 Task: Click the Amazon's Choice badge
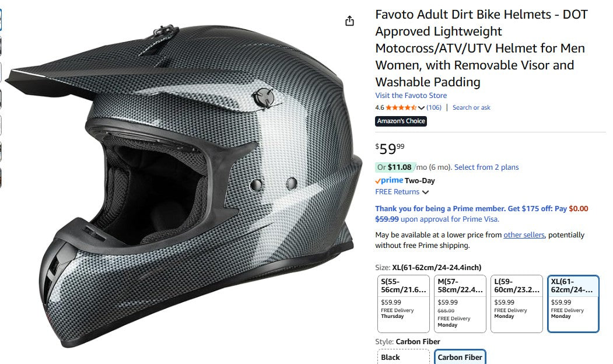point(401,121)
